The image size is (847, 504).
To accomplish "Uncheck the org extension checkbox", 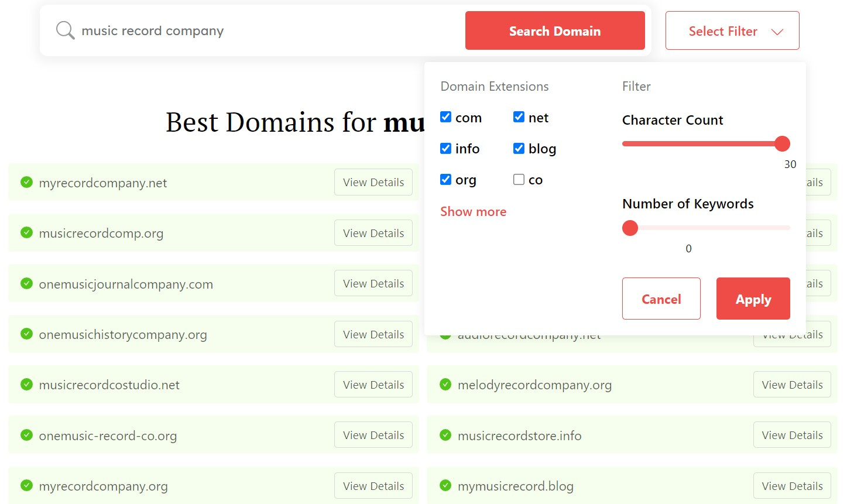I will click(445, 179).
